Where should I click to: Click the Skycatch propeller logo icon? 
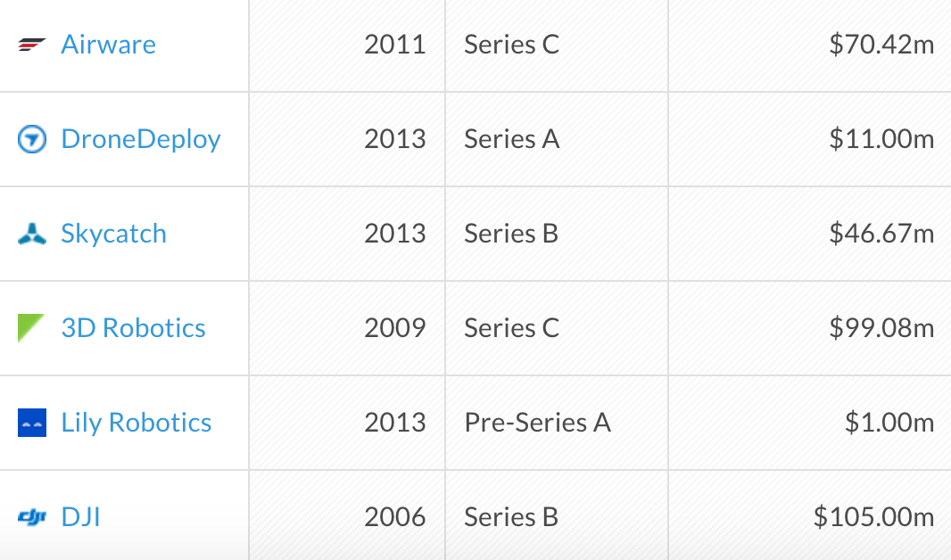tap(32, 235)
